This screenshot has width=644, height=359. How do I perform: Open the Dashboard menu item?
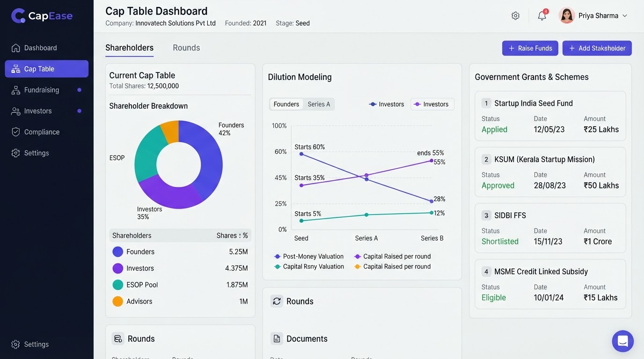click(46, 48)
